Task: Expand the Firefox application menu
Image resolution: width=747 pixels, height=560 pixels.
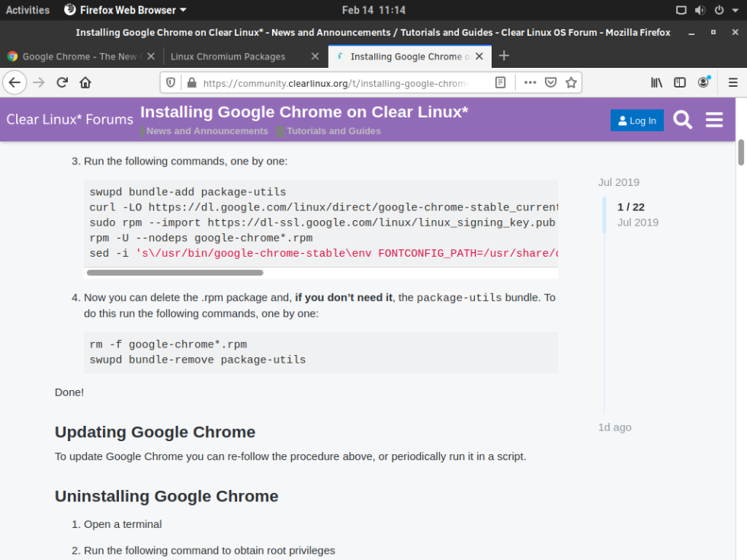Action: click(x=733, y=82)
